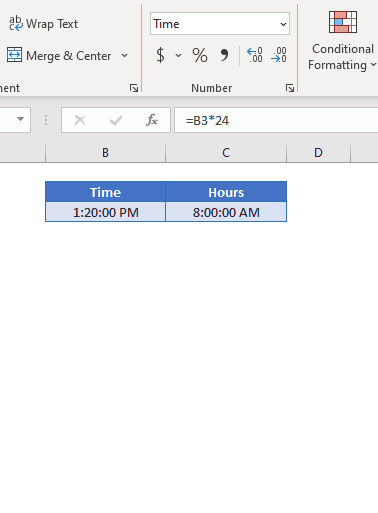Confirm the formula with the checkmark
Viewport: 378px width, 513px height.
point(116,120)
